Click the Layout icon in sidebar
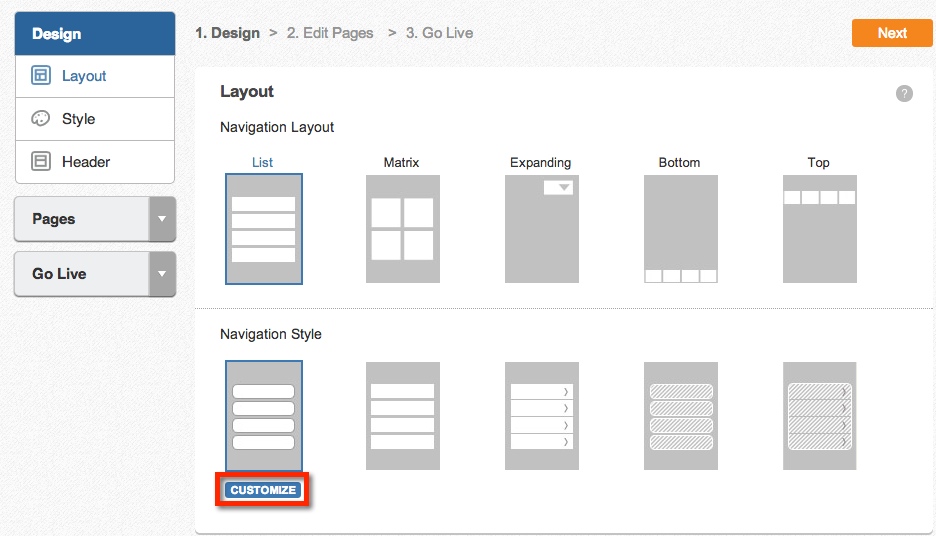Viewport: 936px width, 536px height. tap(41, 75)
